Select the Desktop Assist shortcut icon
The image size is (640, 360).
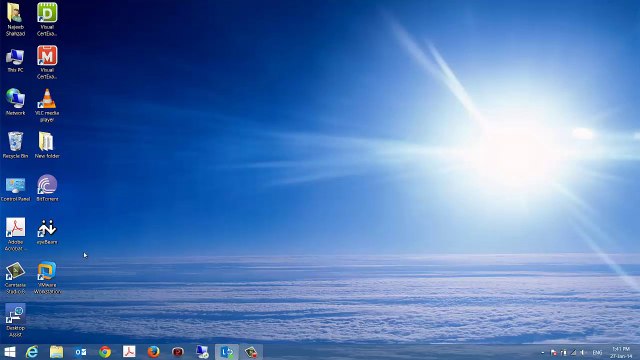tap(15, 320)
